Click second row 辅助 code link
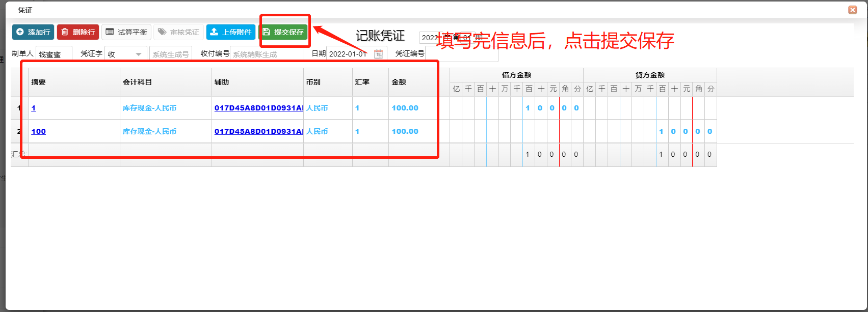The image size is (868, 312). coord(258,131)
